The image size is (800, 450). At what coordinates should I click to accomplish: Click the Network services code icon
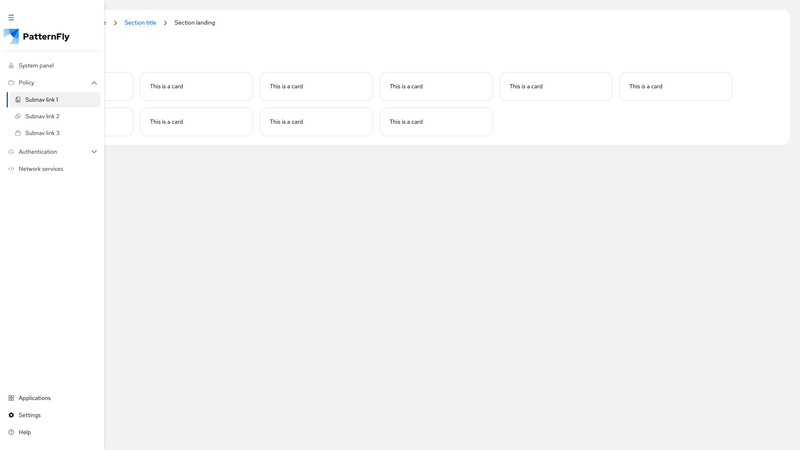(x=11, y=169)
